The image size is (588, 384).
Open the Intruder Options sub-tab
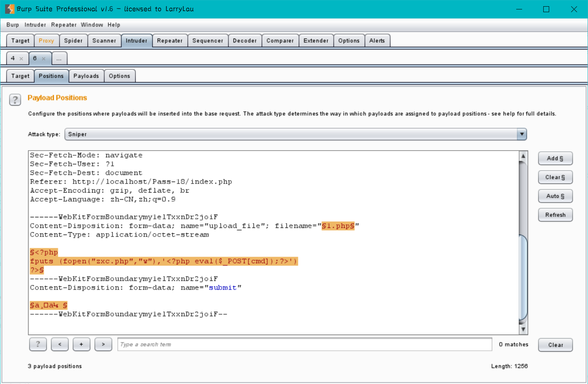pos(120,76)
